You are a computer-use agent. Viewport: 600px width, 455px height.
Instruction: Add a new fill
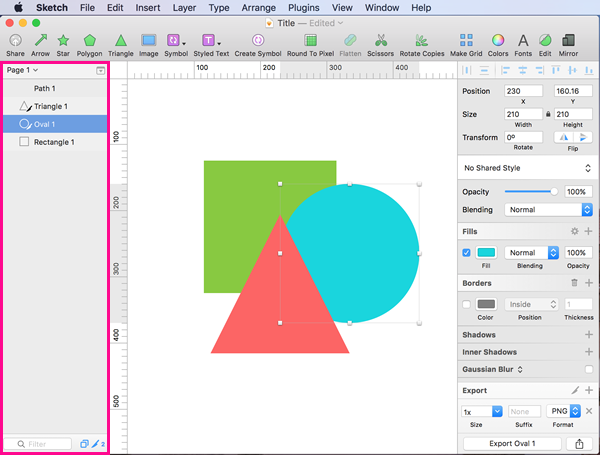pyautogui.click(x=589, y=231)
